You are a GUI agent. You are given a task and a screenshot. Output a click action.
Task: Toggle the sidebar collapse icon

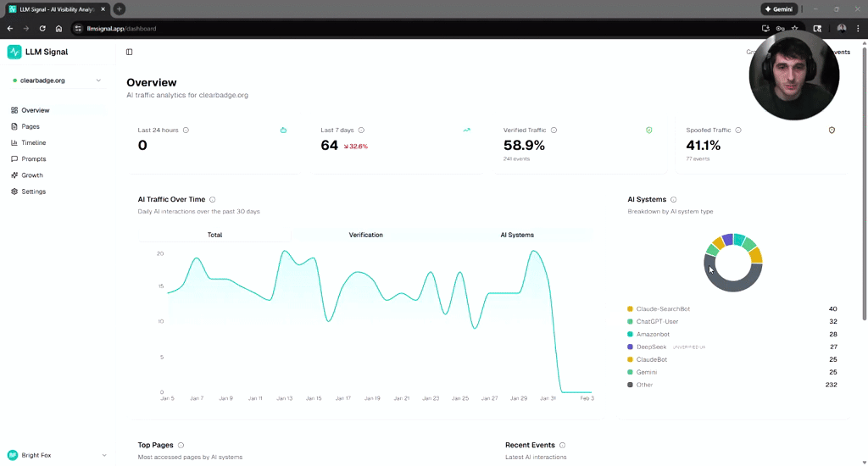click(129, 52)
